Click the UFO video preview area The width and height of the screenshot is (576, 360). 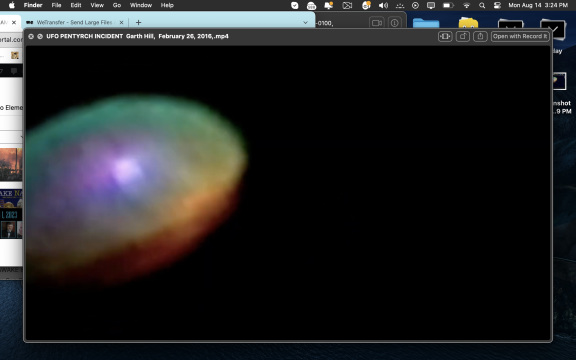tap(288, 193)
